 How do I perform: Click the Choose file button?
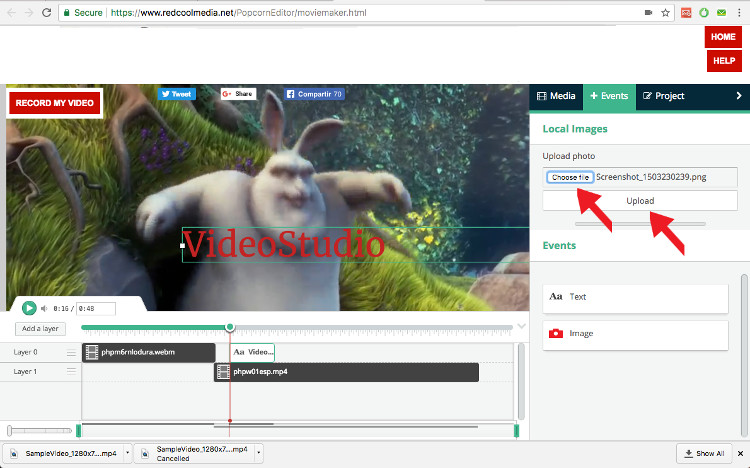pos(570,177)
